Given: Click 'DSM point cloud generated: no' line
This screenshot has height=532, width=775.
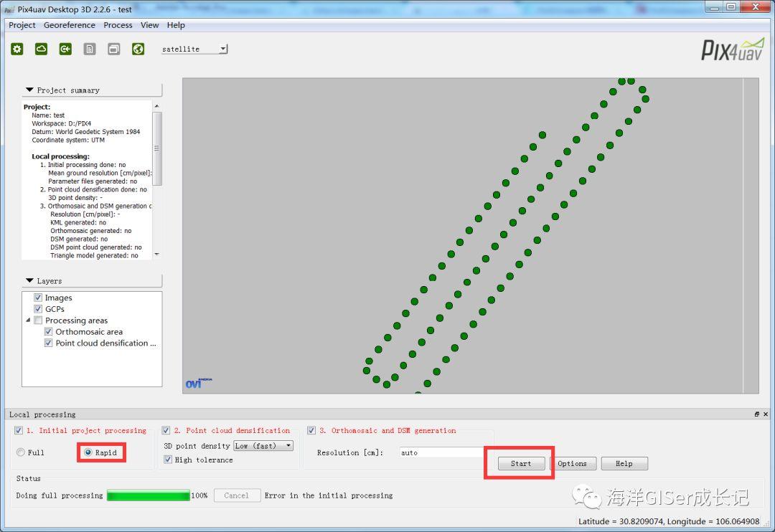Looking at the screenshot, I should pyautogui.click(x=96, y=247).
